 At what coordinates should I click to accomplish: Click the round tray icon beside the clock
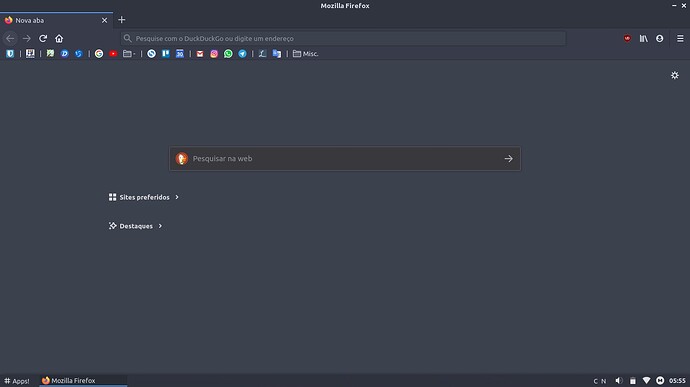(x=660, y=380)
